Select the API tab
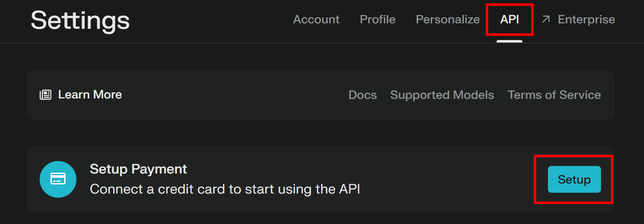644x224 pixels. (x=510, y=20)
